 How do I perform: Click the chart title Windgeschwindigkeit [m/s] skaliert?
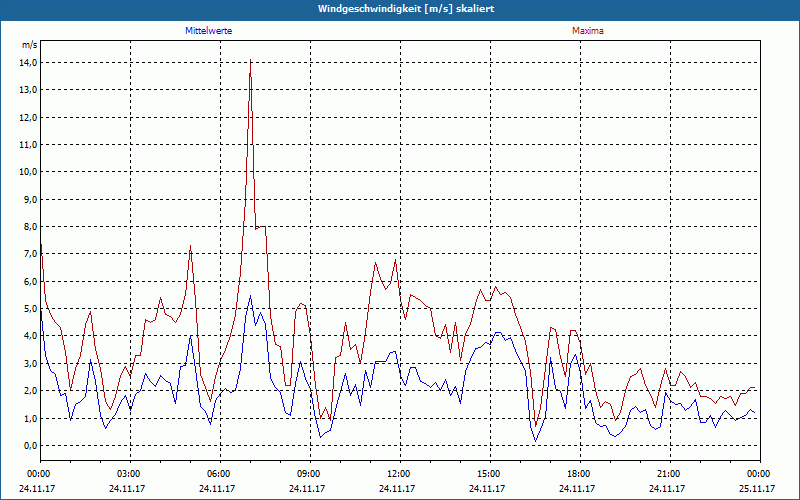(406, 9)
